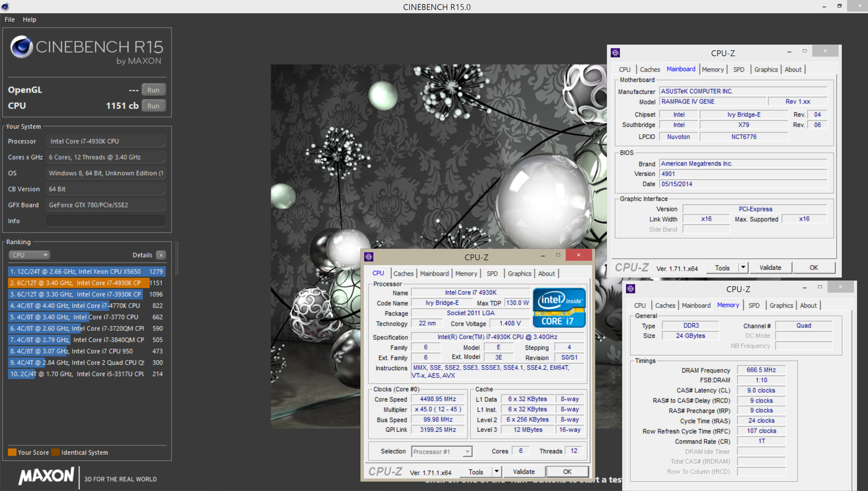Screen dimensions: 868x491
Task: Select ranking row Intel Core i7-3720QM
Action: [x=86, y=329]
